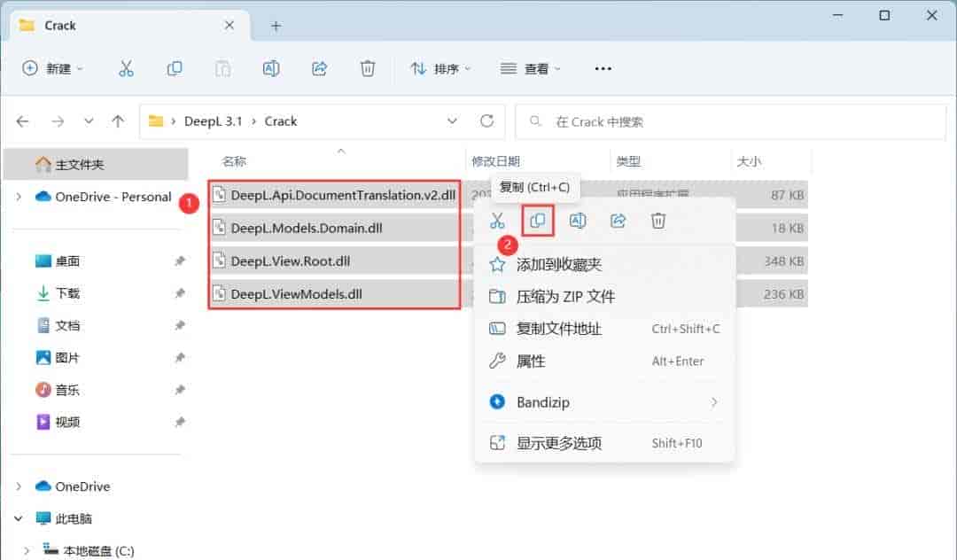Click the pin icon next to 文档

(x=179, y=326)
